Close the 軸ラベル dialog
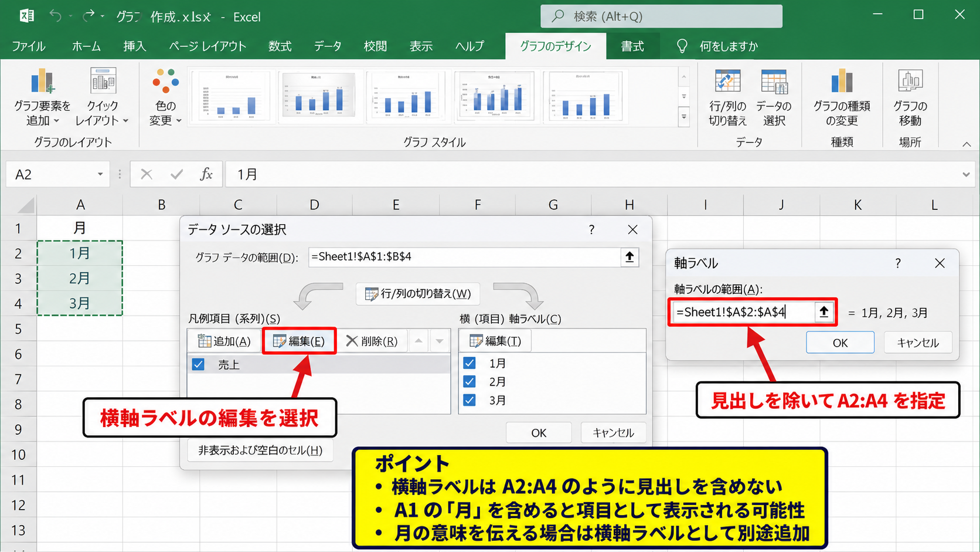980x552 pixels. pyautogui.click(x=940, y=263)
